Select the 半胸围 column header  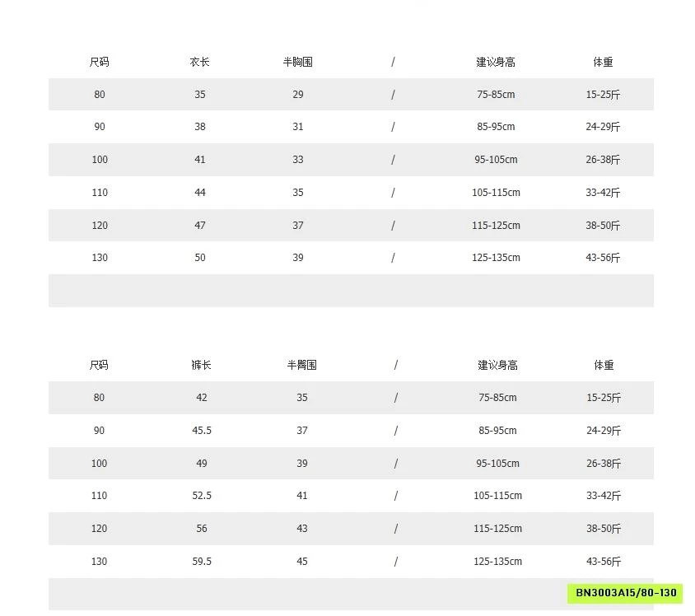pos(297,62)
